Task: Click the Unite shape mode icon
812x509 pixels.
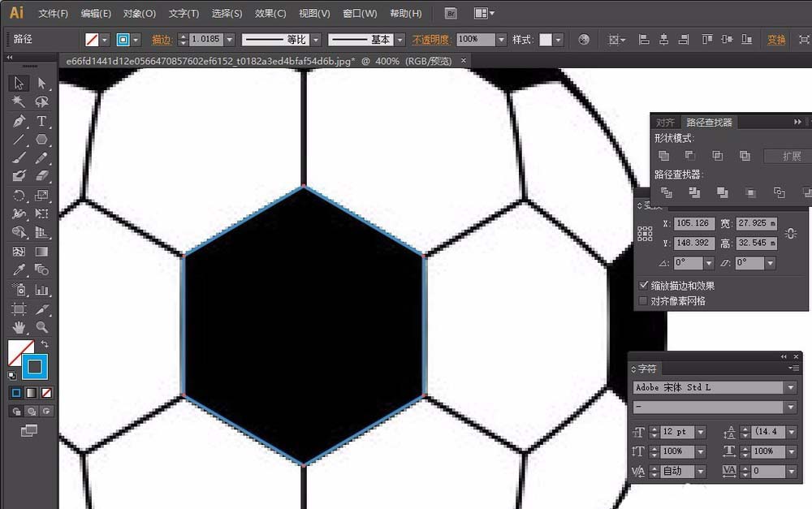Action: pos(664,156)
